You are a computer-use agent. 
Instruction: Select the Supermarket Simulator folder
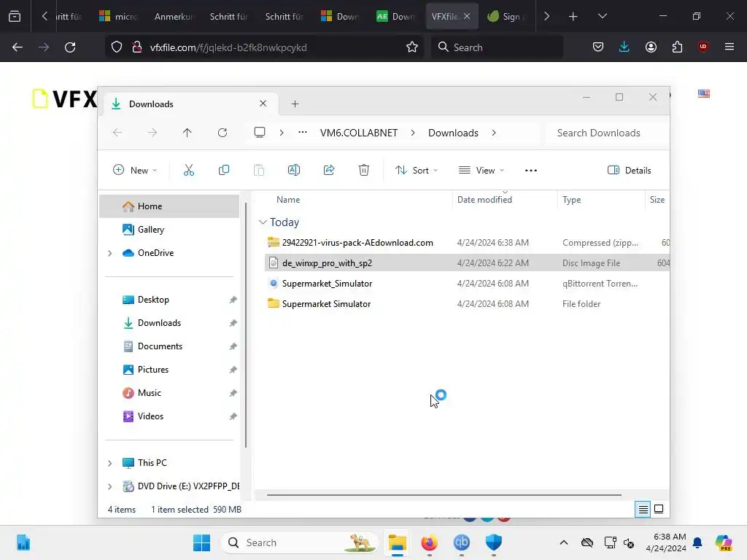(x=467, y=304)
